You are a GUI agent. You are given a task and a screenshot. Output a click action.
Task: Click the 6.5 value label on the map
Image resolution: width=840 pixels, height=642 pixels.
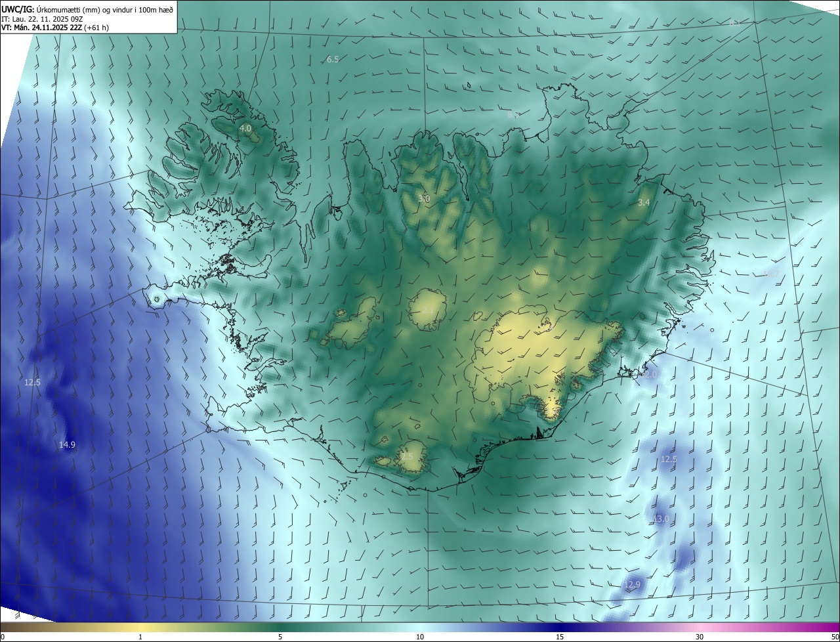333,60
